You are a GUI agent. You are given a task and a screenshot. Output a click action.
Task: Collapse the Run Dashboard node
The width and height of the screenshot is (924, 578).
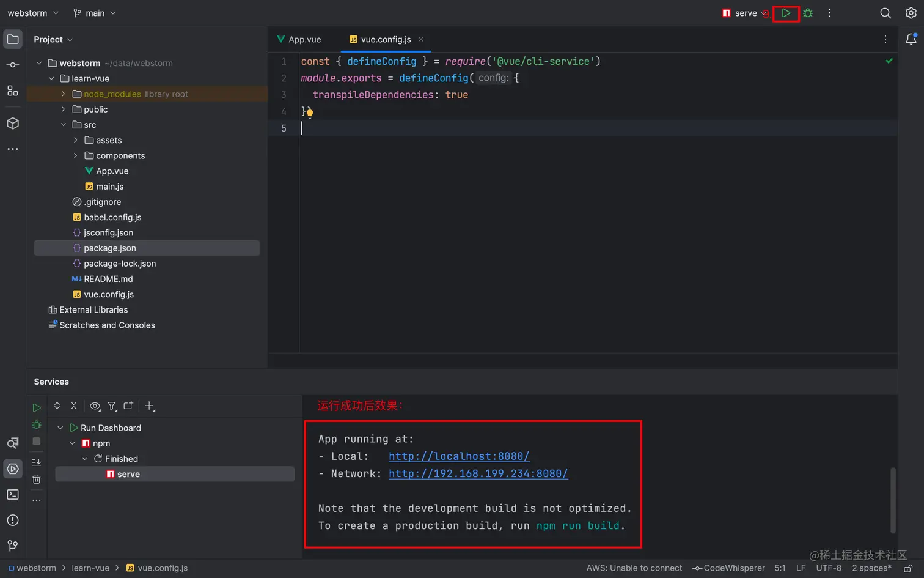click(61, 428)
